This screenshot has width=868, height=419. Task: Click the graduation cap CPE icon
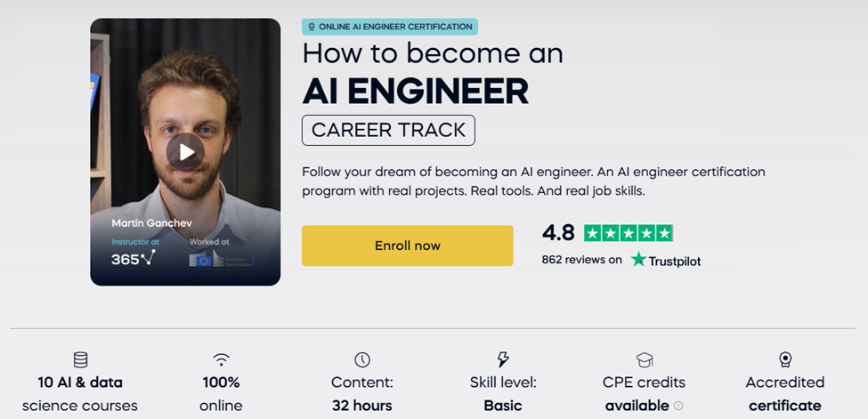click(x=644, y=359)
